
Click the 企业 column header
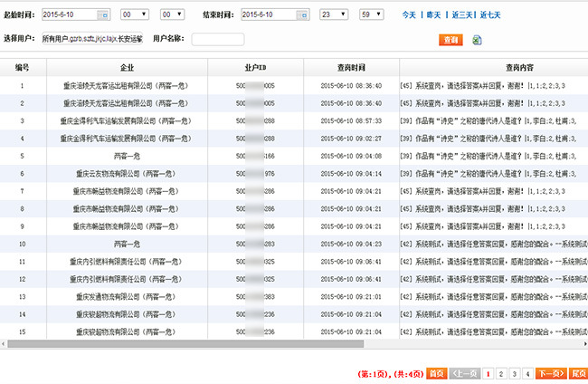pos(127,68)
